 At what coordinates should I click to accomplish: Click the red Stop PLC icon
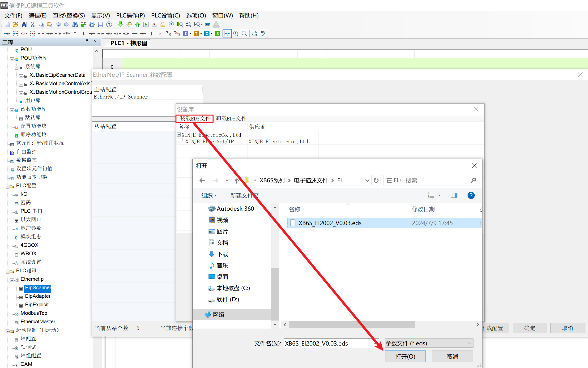coord(154,24)
